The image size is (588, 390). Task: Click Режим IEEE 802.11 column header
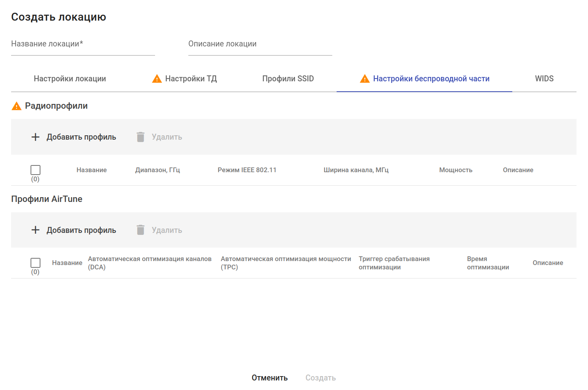click(x=247, y=170)
